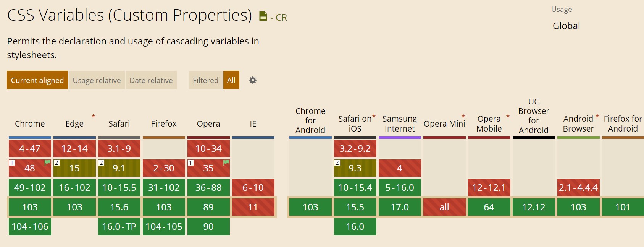Viewport: 644px width, 247px height.
Task: Click the Safari 16.0-TP cell
Action: (119, 227)
